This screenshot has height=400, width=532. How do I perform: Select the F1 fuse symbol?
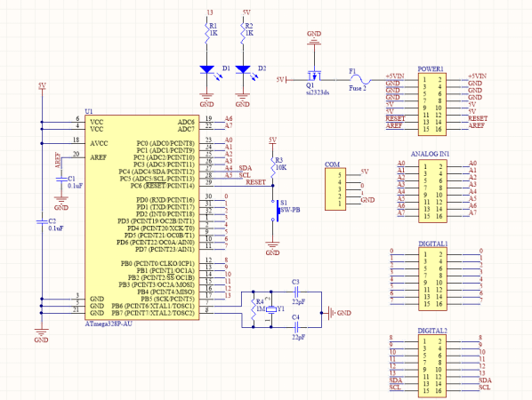[x=359, y=80]
